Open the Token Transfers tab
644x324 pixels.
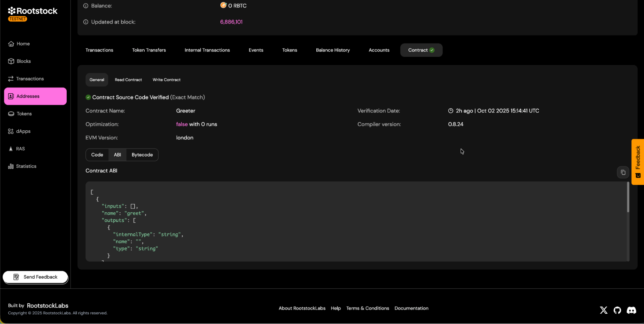point(149,50)
